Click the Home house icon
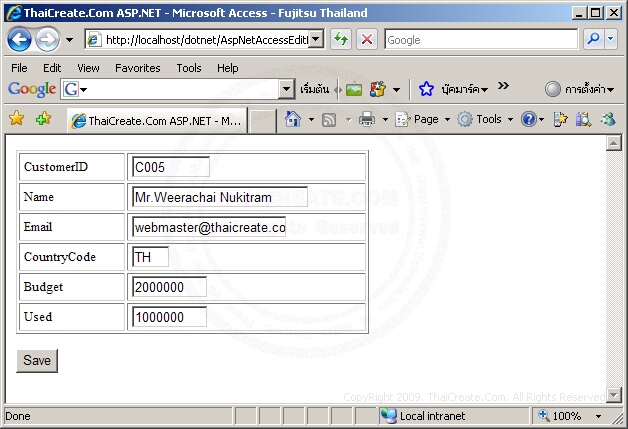 pyautogui.click(x=293, y=119)
